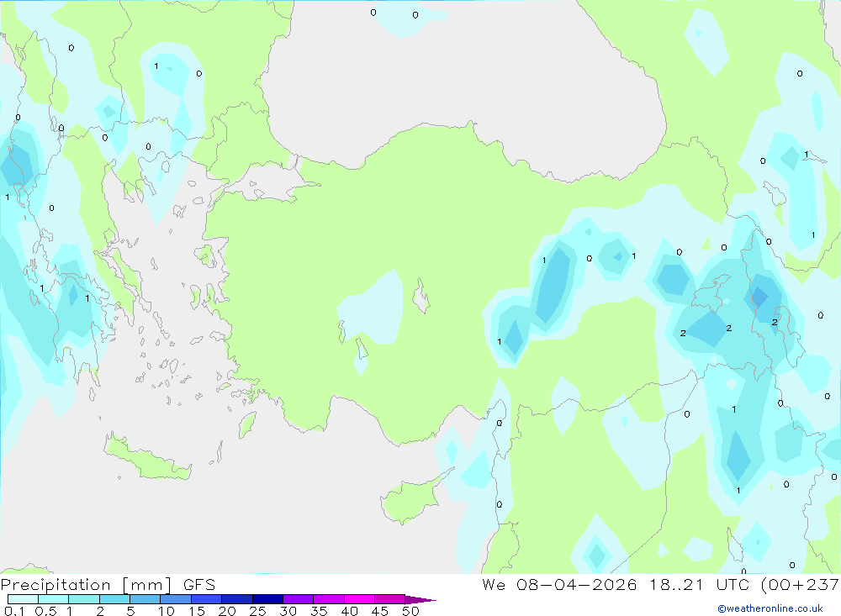Click the legend value '0.1'
841x616 pixels.
tap(14, 611)
